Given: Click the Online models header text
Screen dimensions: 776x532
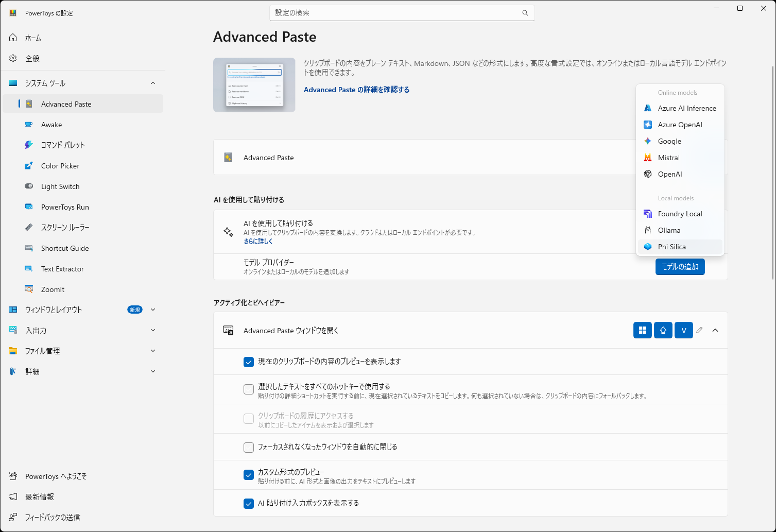Looking at the screenshot, I should point(678,93).
